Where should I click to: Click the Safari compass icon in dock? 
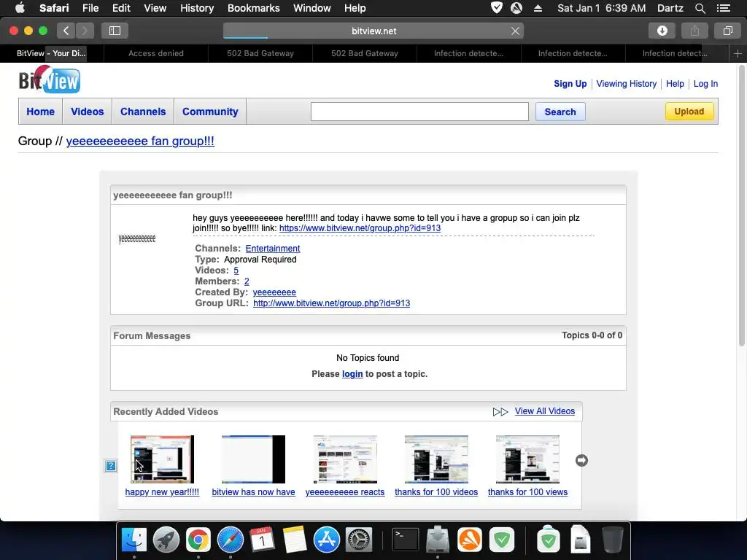[x=230, y=540]
